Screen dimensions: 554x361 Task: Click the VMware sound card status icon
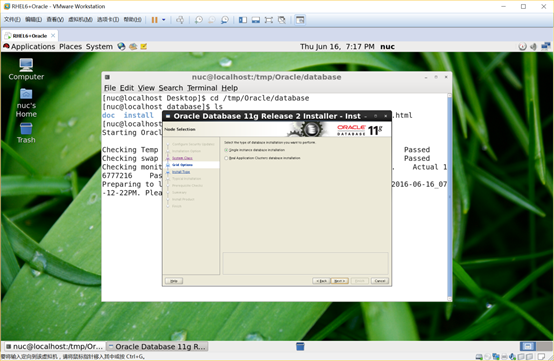pyautogui.click(x=513, y=357)
